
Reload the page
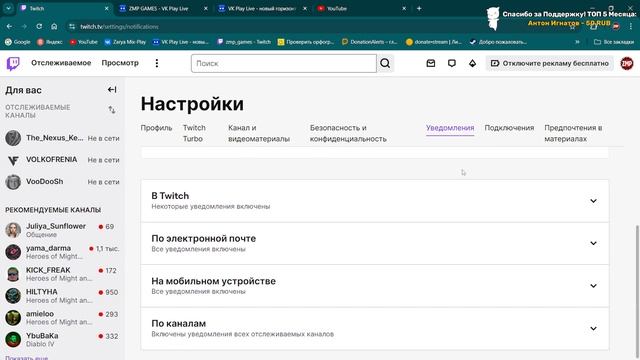pyautogui.click(x=39, y=26)
